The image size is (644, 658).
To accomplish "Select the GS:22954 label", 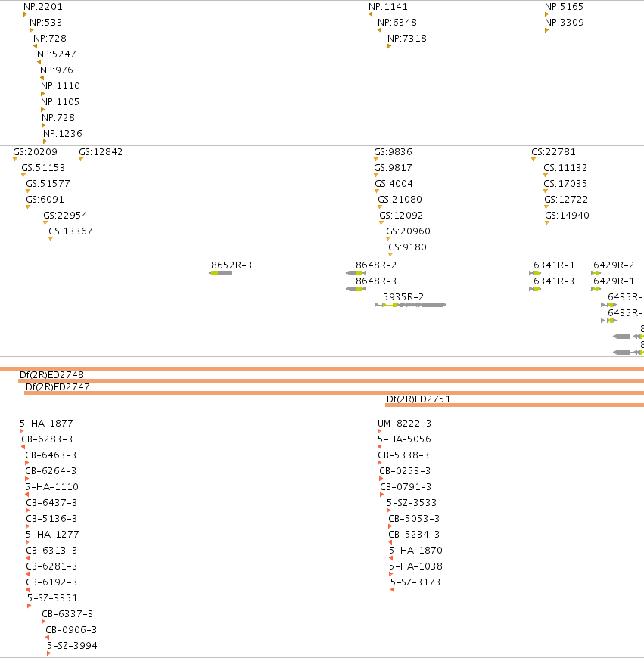I will point(66,216).
